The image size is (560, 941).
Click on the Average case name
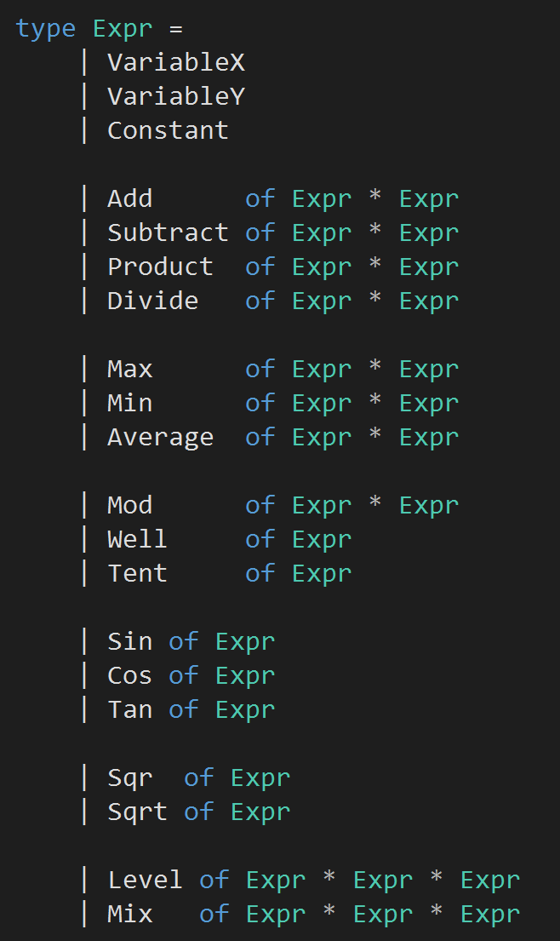(x=160, y=437)
